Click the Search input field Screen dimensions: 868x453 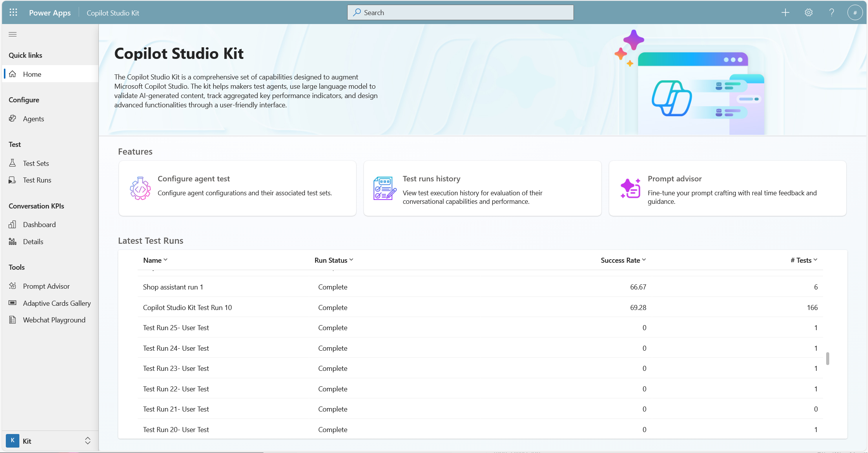460,12
